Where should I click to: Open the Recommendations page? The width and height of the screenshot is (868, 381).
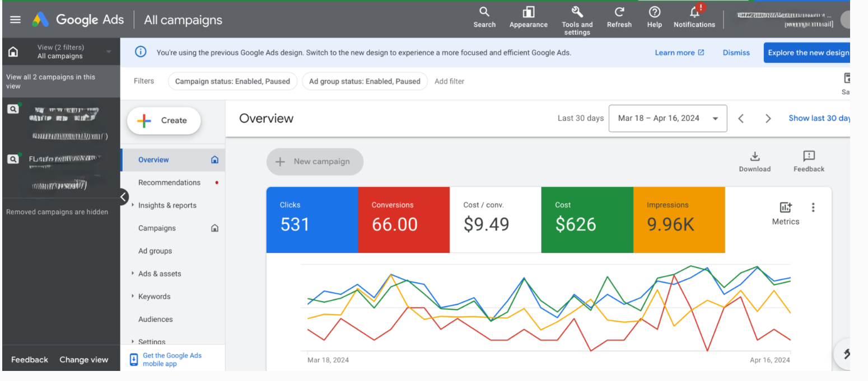[x=169, y=182]
